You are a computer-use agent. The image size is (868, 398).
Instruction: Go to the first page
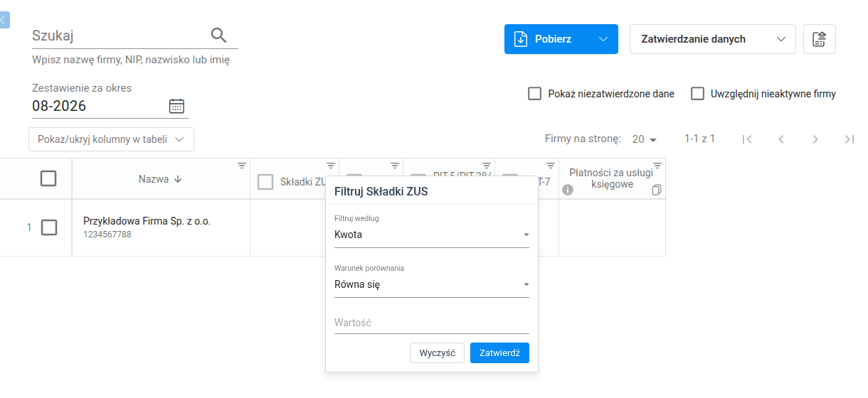(747, 139)
